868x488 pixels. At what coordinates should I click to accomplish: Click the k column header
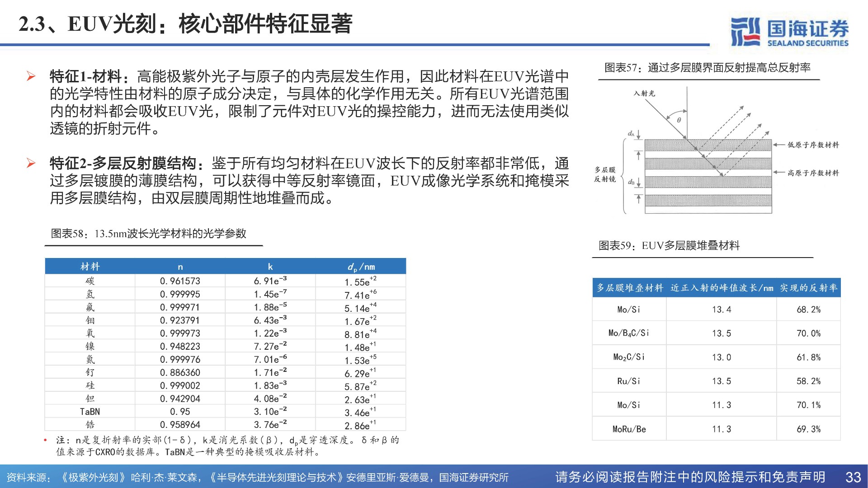tap(270, 267)
